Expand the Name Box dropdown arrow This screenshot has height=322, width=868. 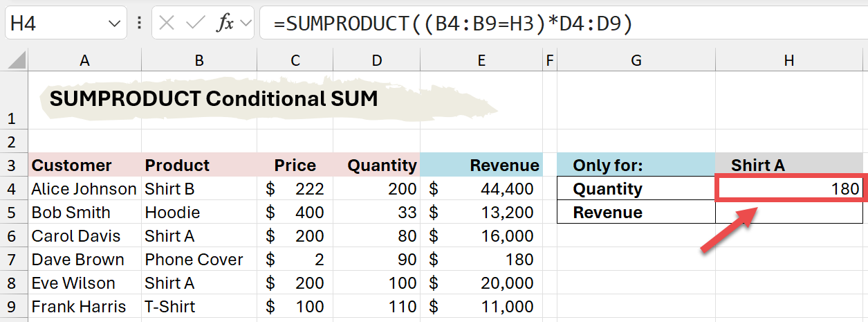tap(114, 24)
